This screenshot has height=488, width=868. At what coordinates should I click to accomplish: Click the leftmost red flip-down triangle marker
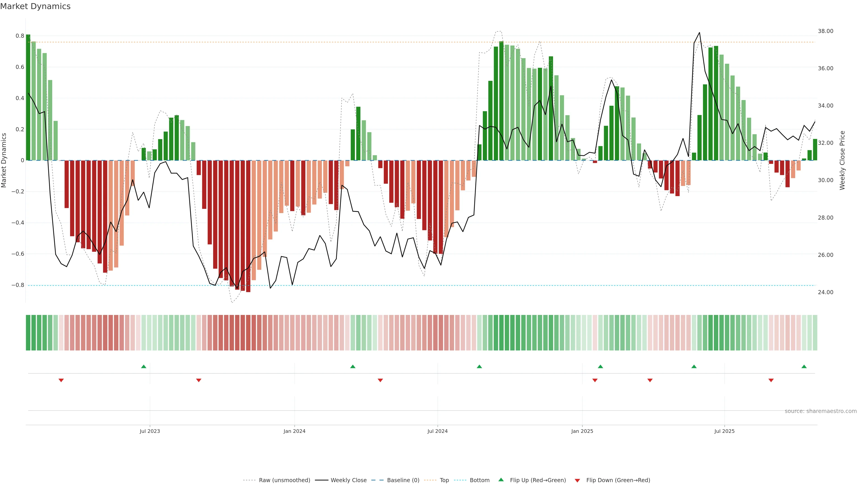[x=61, y=380]
